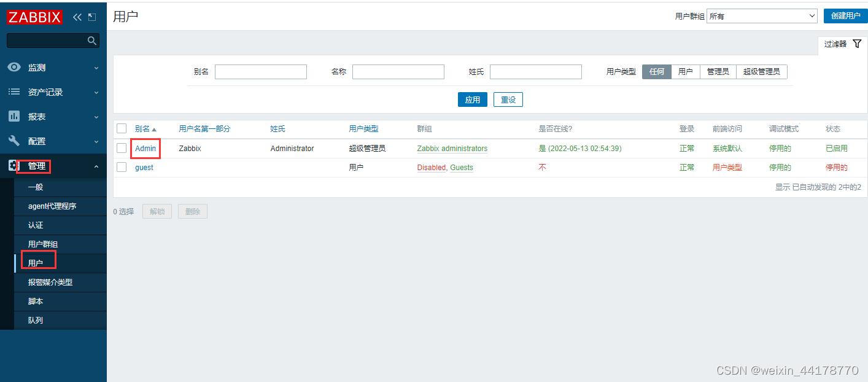The height and width of the screenshot is (382, 868).
Task: Click the chart icon for 报表
Action: 14,117
